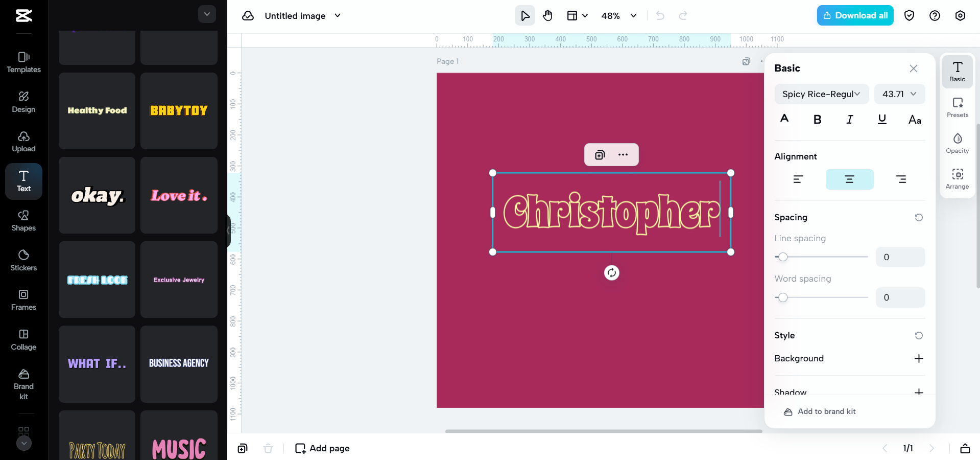The width and height of the screenshot is (980, 460).
Task: Toggle underline formatting
Action: coord(882,120)
